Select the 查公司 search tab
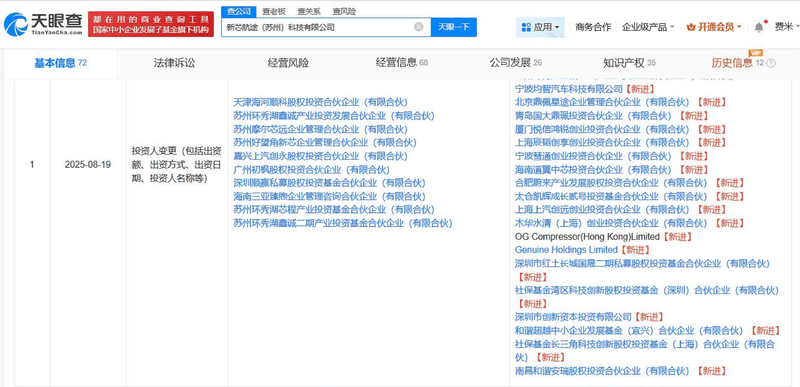 239,11
